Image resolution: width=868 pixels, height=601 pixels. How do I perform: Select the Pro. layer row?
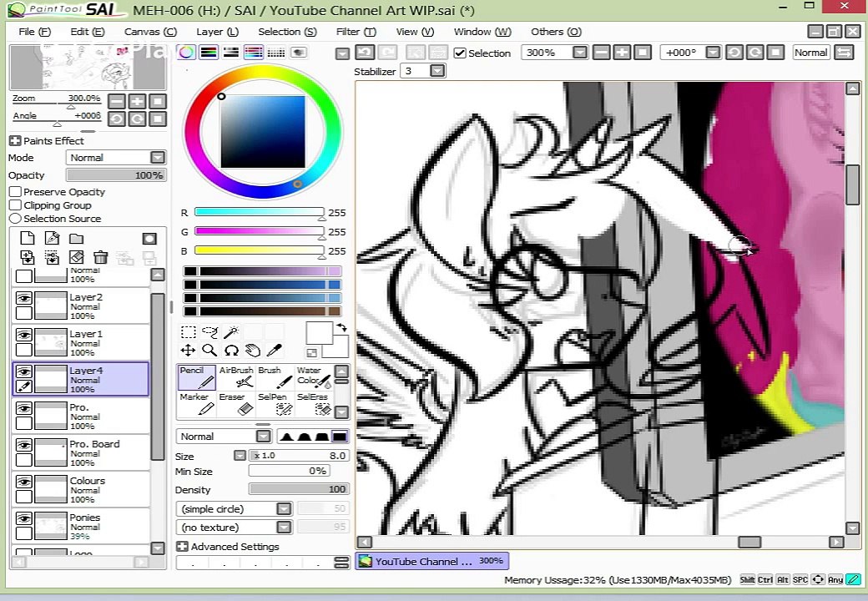pos(81,417)
